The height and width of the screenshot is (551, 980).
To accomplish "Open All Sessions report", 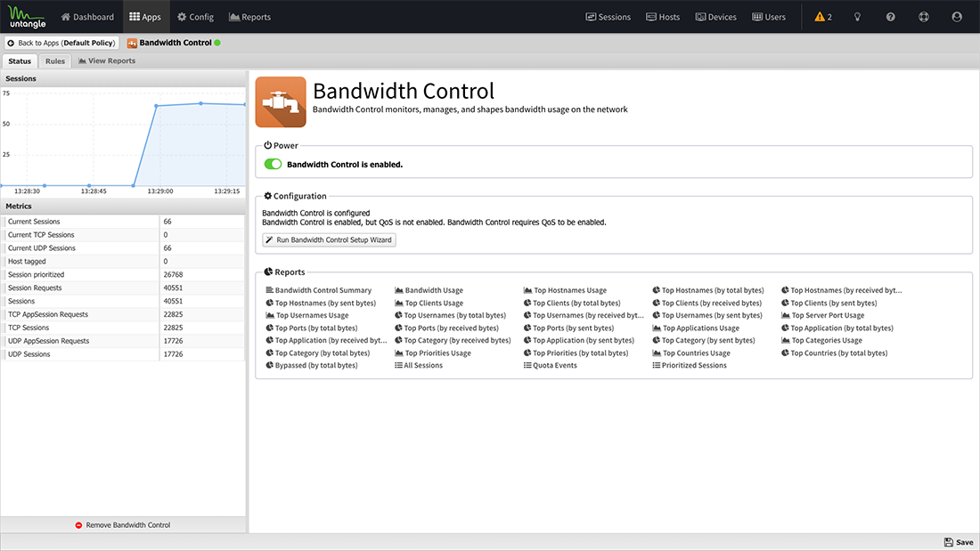I will pyautogui.click(x=419, y=366).
